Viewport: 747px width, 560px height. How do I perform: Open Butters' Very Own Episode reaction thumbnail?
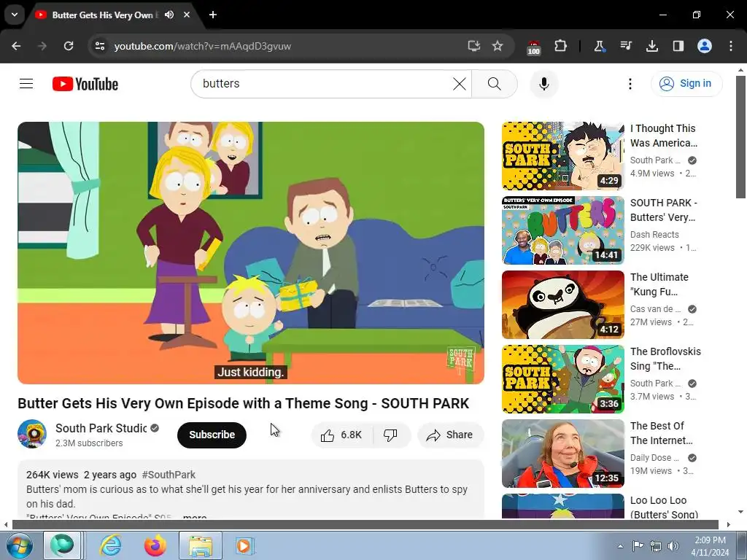point(562,230)
